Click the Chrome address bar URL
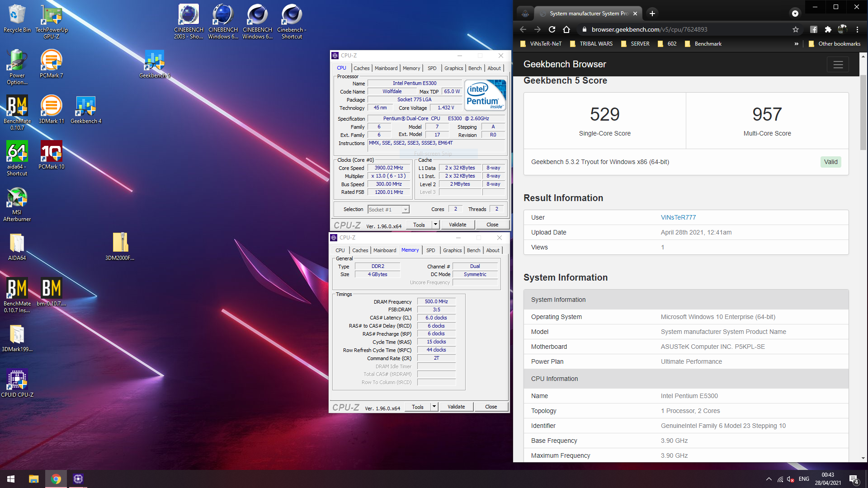The height and width of the screenshot is (488, 868). (x=649, y=29)
